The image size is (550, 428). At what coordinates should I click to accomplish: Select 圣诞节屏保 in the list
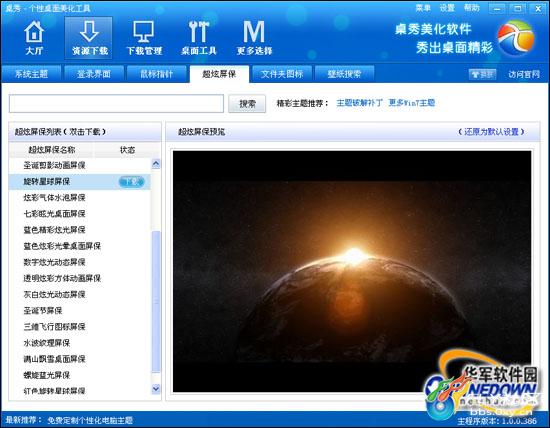80,310
